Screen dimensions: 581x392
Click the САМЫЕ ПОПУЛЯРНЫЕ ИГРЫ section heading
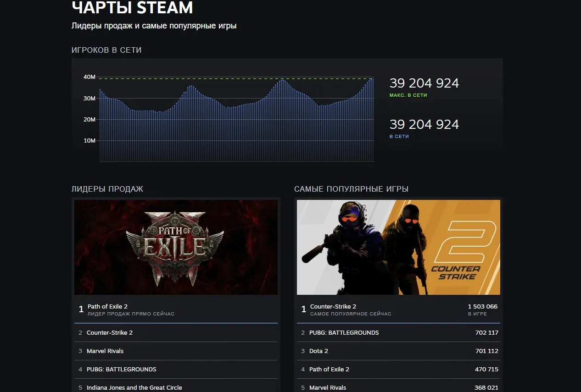tap(351, 189)
